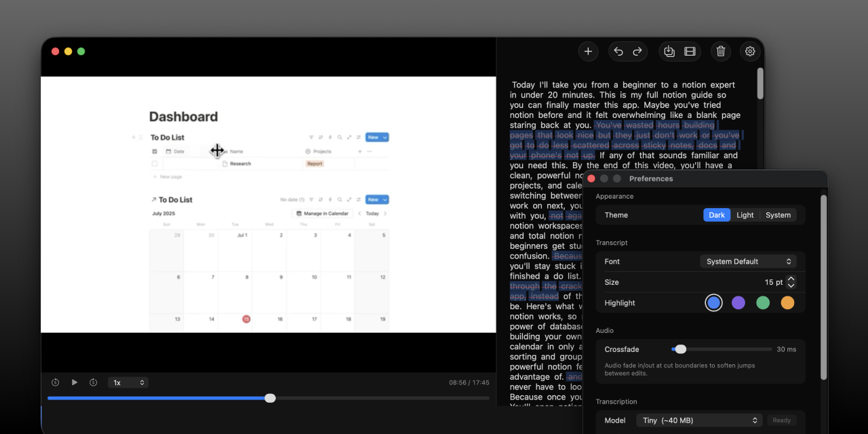This screenshot has width=868, height=434.
Task: Click the trash delete icon
Action: pos(721,51)
